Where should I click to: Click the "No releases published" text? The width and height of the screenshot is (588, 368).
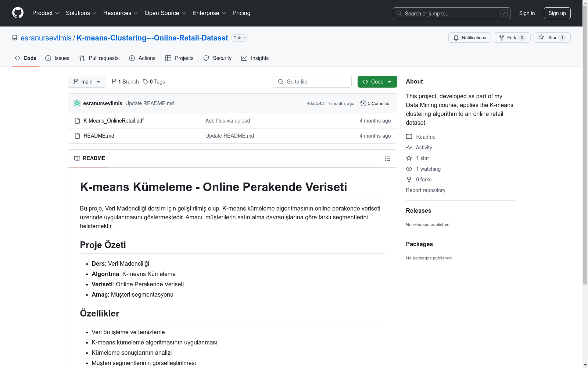(427, 224)
